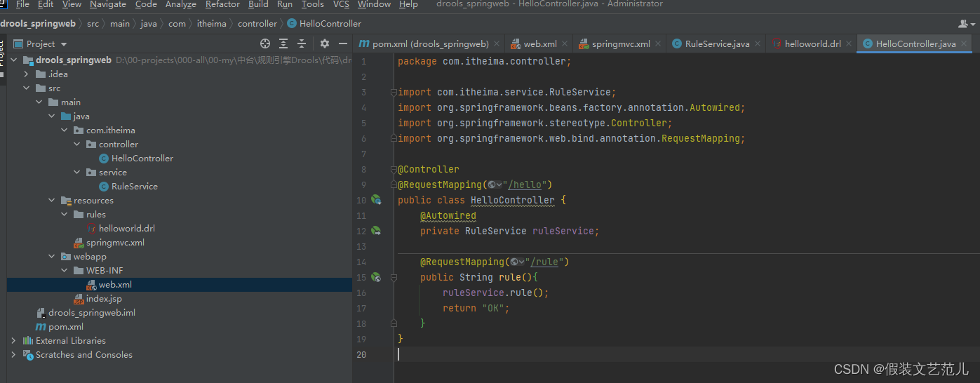Click request mapping gutter icon beside rule method
Screen dimensions: 980x383
(376, 277)
